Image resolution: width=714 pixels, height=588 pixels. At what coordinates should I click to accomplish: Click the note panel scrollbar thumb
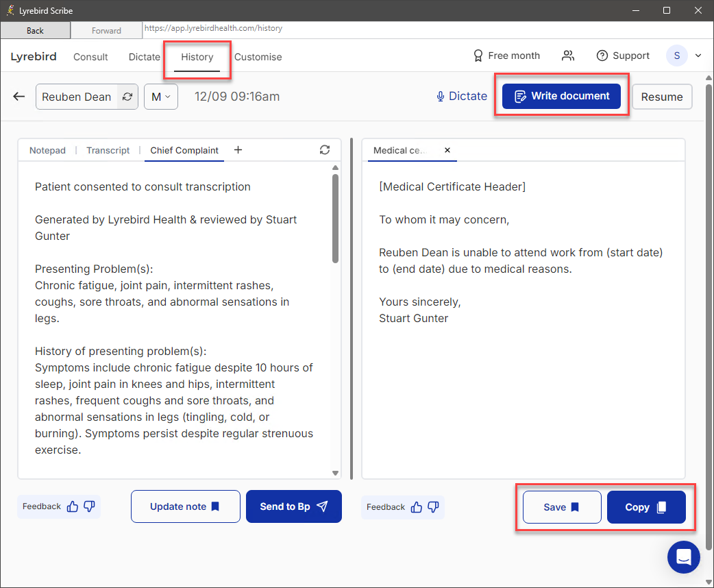coord(335,219)
